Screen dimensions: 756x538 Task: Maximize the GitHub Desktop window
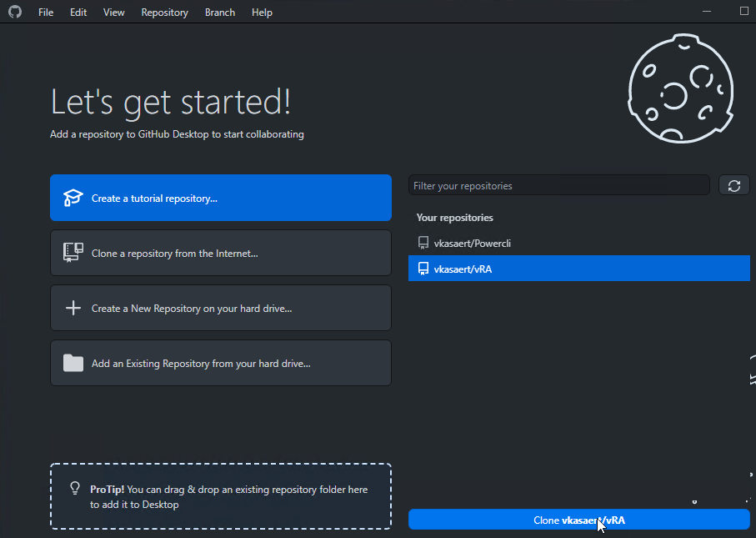(x=744, y=12)
